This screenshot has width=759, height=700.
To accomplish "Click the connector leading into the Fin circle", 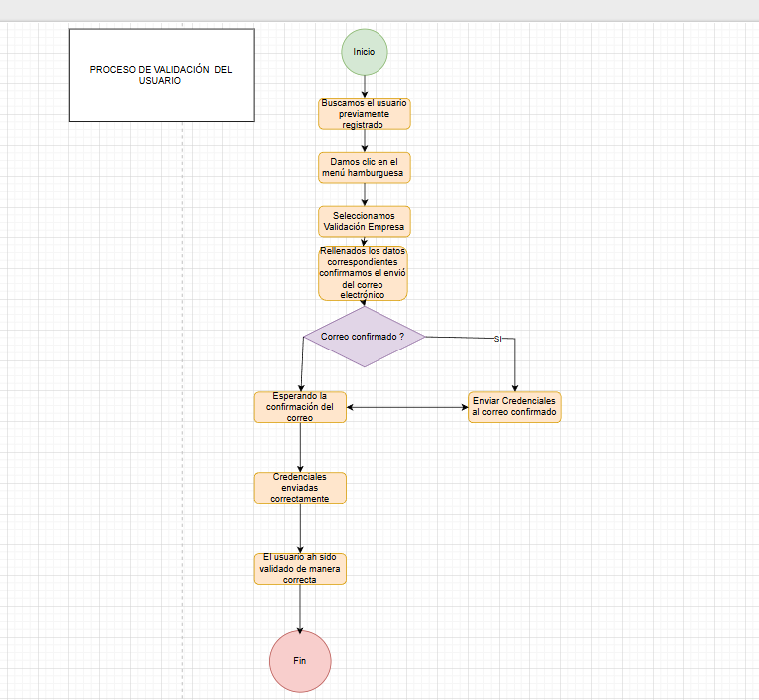I will [x=300, y=607].
